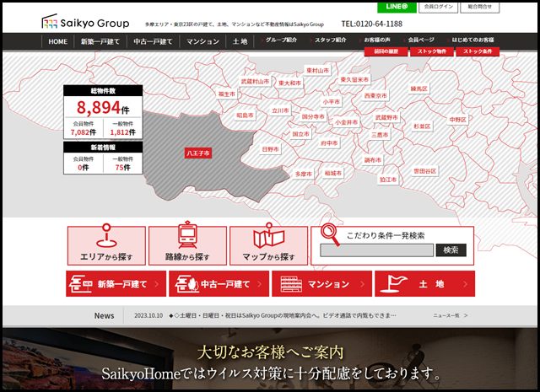Select 立川市 map label

(x=280, y=110)
